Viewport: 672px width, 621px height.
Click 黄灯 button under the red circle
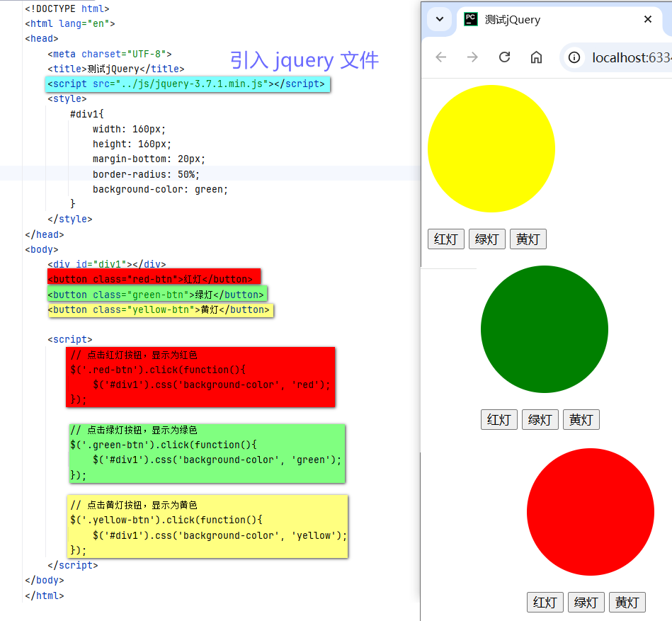click(627, 602)
